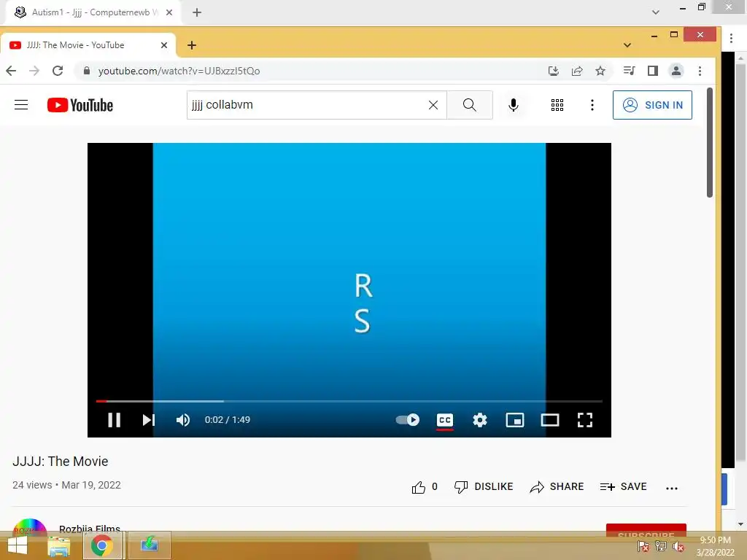The image size is (747, 560).
Task: Click the DISLIKE button
Action: click(x=483, y=486)
